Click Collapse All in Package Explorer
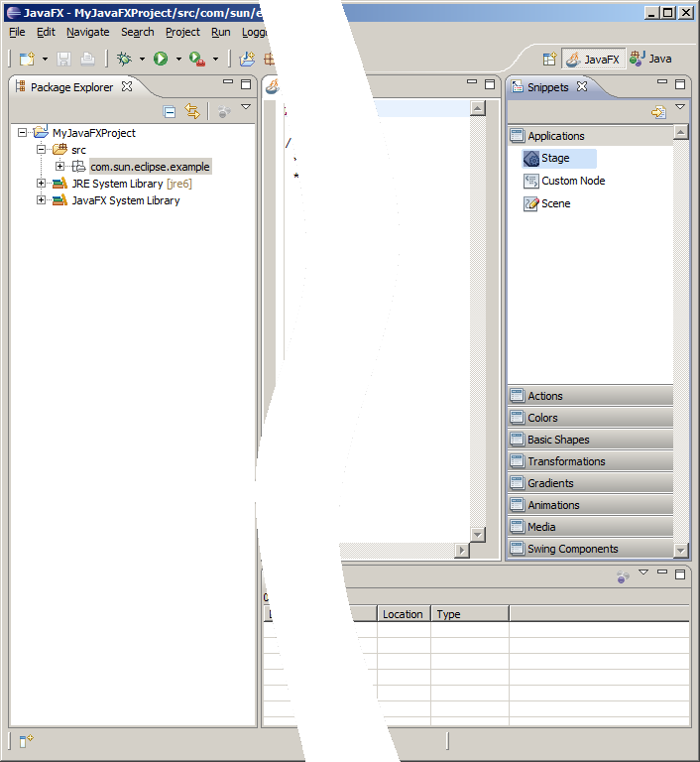700x762 pixels. [170, 112]
